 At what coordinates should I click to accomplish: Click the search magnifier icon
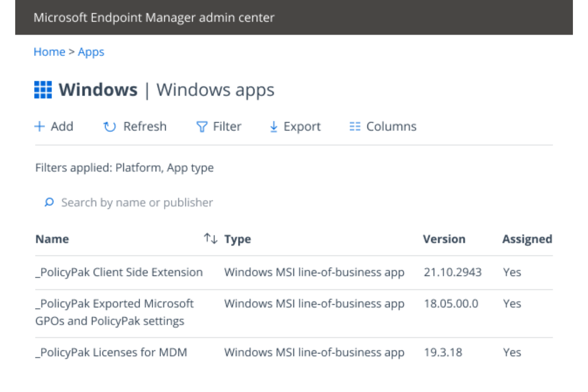49,202
